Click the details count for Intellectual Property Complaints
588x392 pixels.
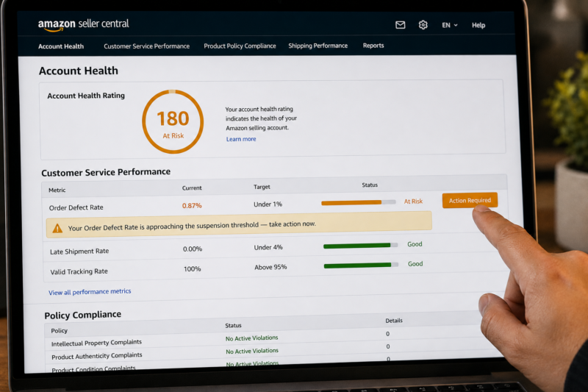388,334
